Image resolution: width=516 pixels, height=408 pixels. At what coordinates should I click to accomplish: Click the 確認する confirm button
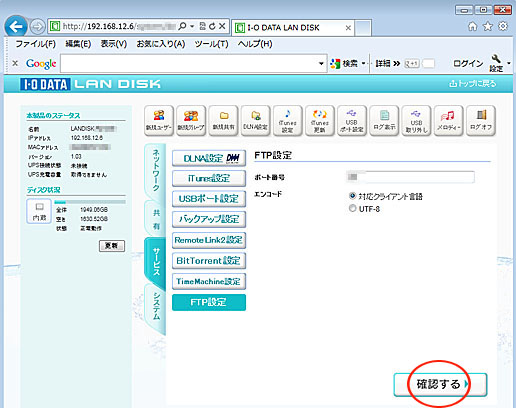click(x=440, y=384)
